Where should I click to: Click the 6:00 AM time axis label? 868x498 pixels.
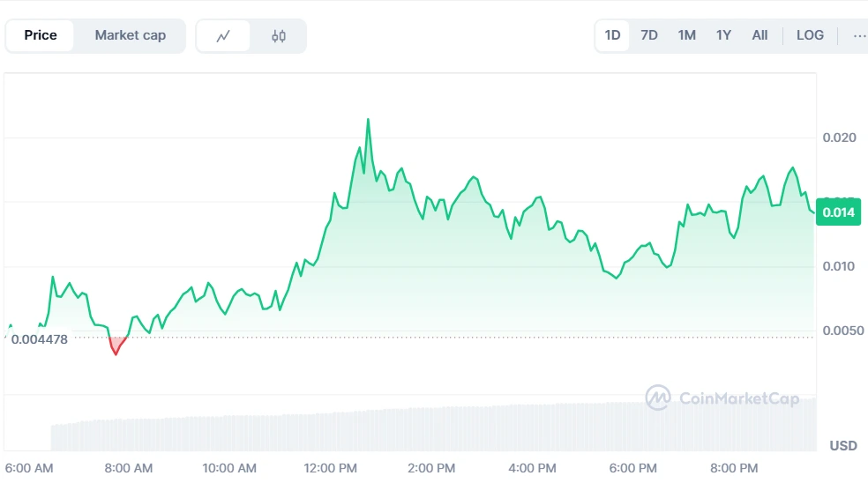pos(29,468)
